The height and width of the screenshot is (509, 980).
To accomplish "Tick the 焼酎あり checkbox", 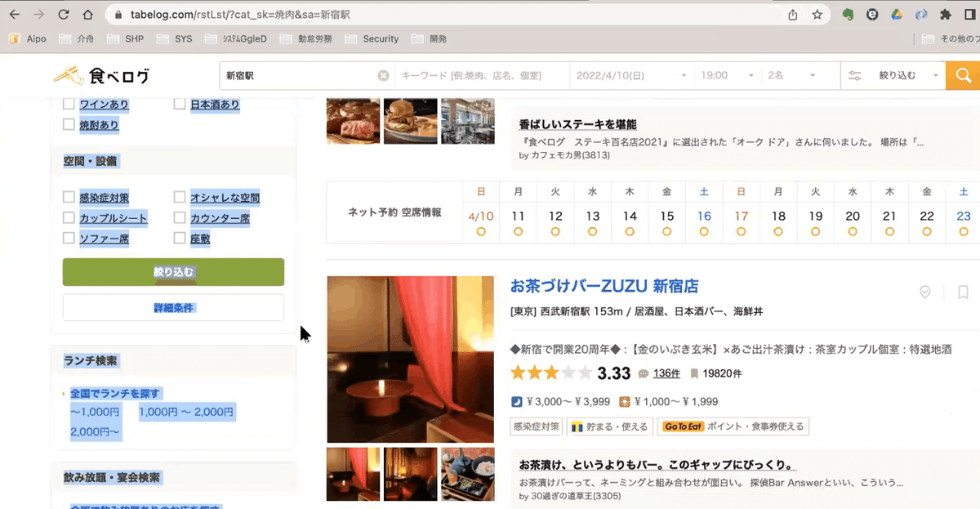I will pyautogui.click(x=69, y=125).
